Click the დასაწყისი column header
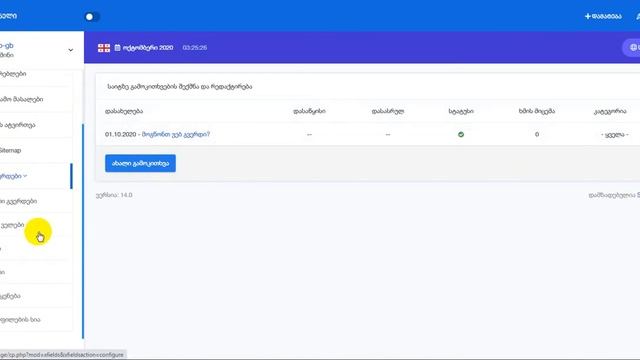Viewport: 640px width, 360px height. (309, 111)
